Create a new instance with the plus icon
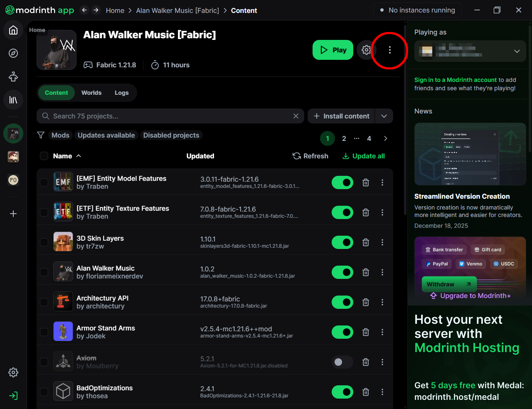Image resolution: width=532 pixels, height=409 pixels. (x=13, y=214)
